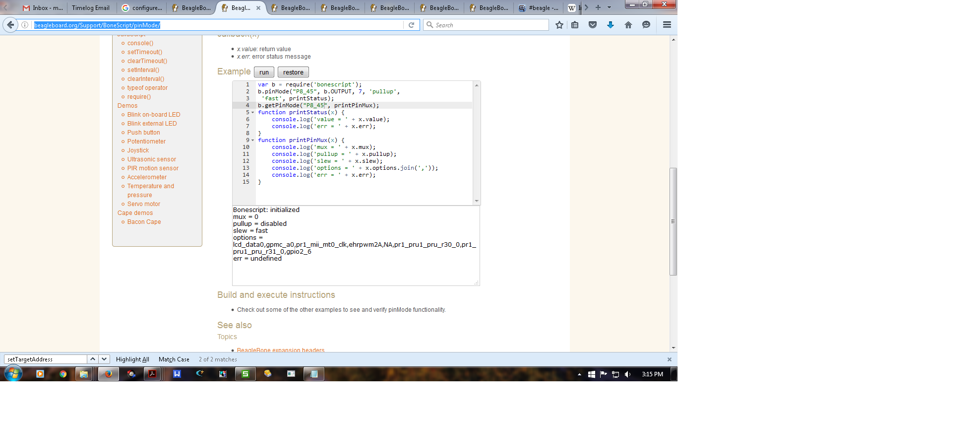The height and width of the screenshot is (421, 980).
Task: Open Notepad icon in taskbar
Action: [x=314, y=374]
